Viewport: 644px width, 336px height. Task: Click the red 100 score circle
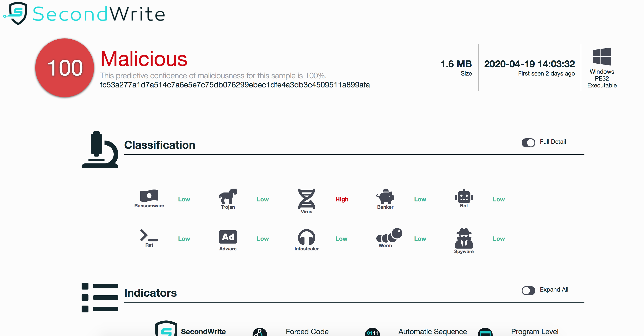[x=65, y=68]
